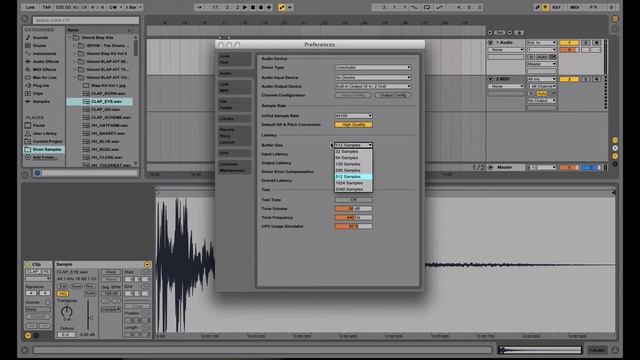This screenshot has width=640, height=360.
Task: Click the Tone Frequency slider
Action: 353,218
